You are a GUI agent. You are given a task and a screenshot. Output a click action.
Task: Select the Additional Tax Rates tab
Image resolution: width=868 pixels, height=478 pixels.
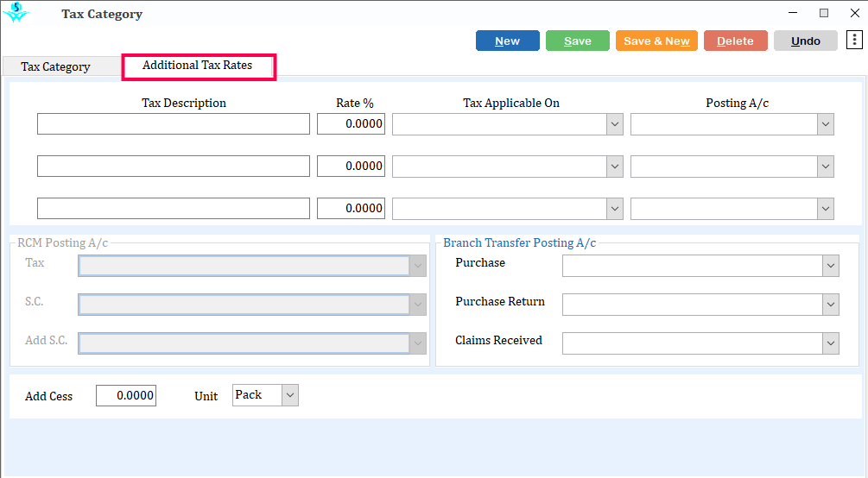(x=198, y=66)
